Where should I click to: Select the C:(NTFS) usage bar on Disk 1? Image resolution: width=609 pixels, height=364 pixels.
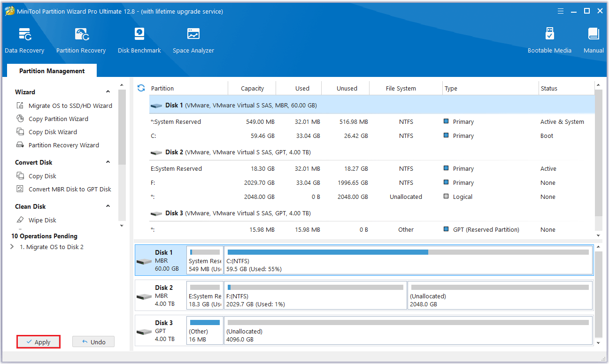click(408, 252)
